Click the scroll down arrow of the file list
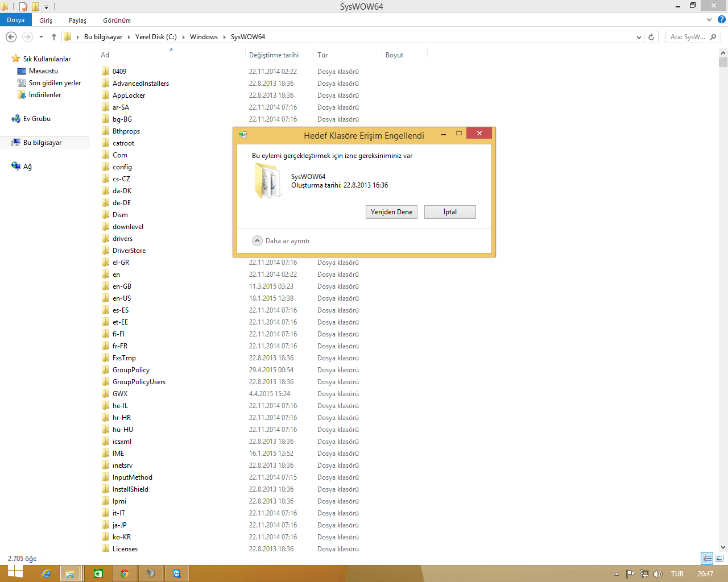The height and width of the screenshot is (582, 728). pyautogui.click(x=723, y=547)
